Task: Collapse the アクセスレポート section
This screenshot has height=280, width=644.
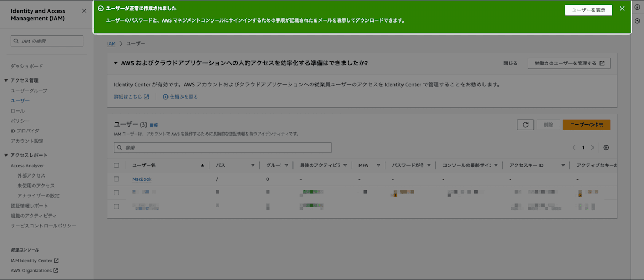Action: click(6, 156)
